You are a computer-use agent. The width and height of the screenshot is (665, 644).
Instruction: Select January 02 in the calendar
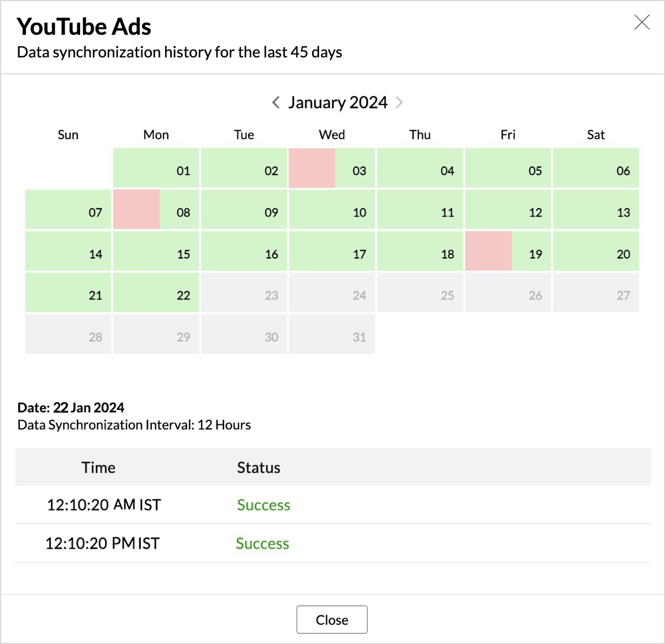click(244, 168)
